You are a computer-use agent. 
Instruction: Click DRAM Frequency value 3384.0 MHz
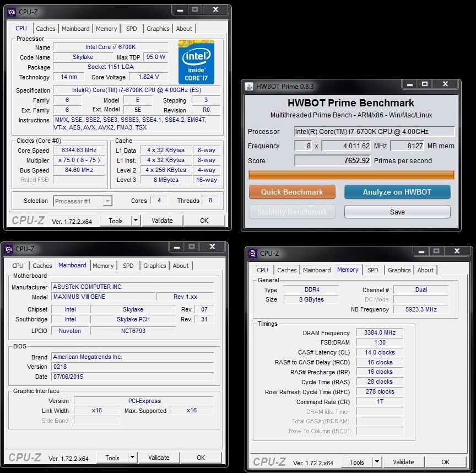[380, 332]
